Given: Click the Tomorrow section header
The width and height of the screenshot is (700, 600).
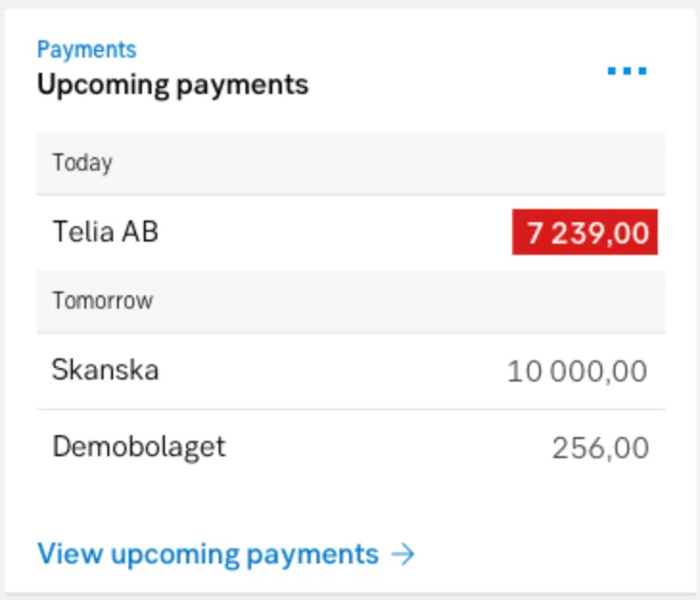Looking at the screenshot, I should pyautogui.click(x=103, y=300).
